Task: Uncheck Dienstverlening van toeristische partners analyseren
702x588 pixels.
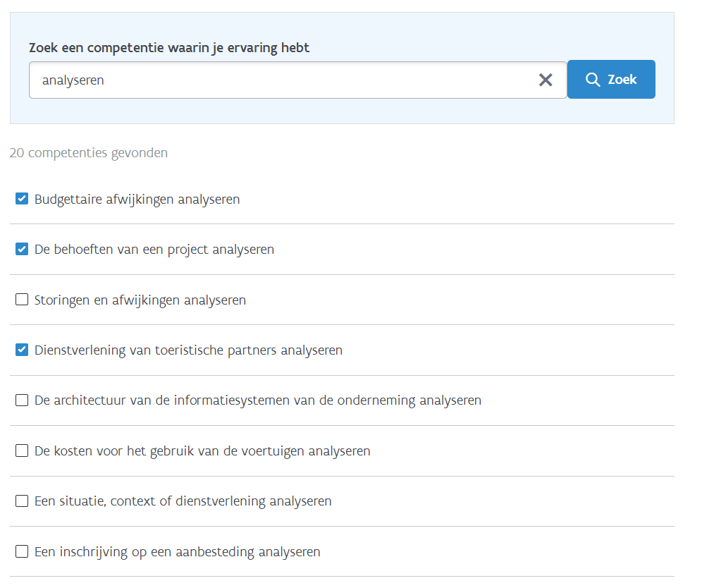Action: (22, 350)
